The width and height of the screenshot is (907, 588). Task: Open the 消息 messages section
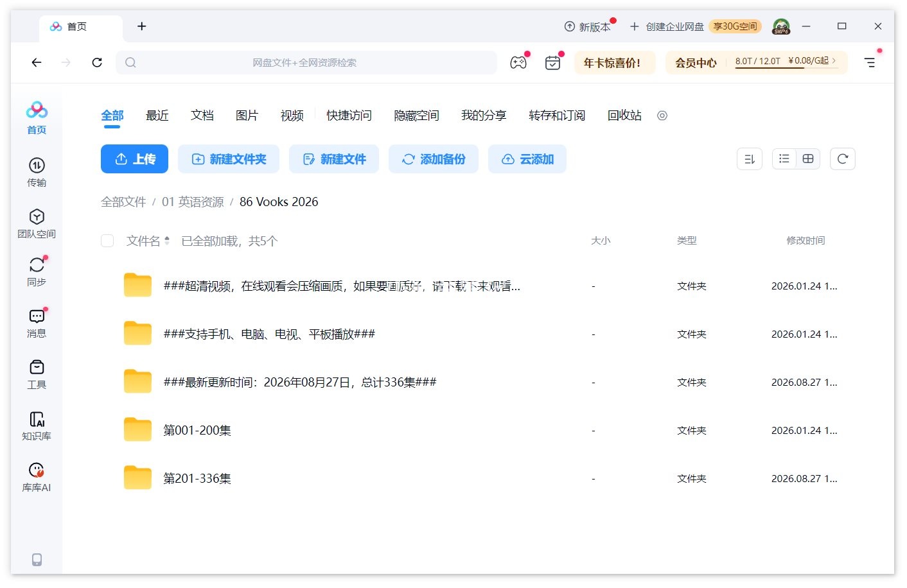click(x=37, y=323)
